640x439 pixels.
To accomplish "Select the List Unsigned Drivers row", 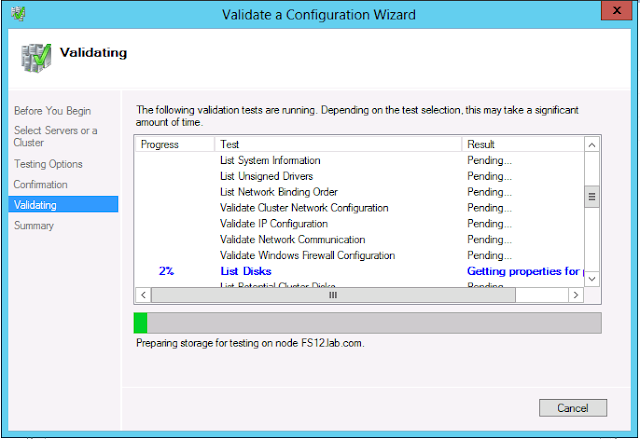I will 360,176.
